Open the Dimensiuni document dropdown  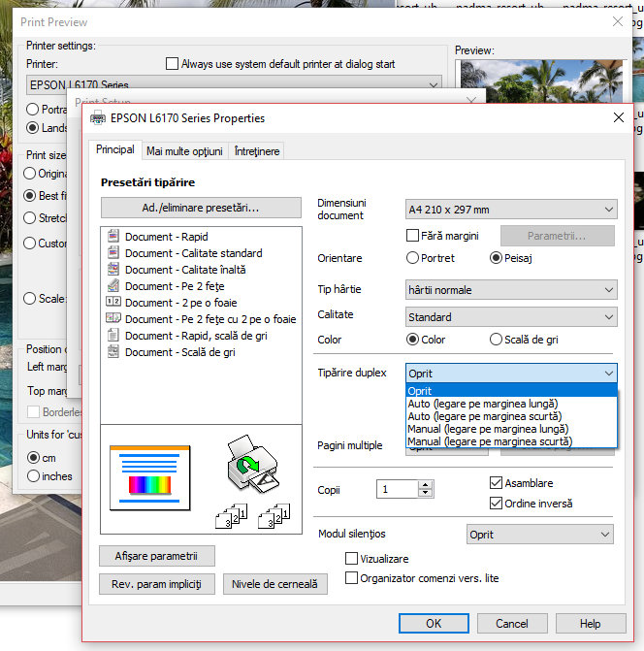[x=511, y=210]
